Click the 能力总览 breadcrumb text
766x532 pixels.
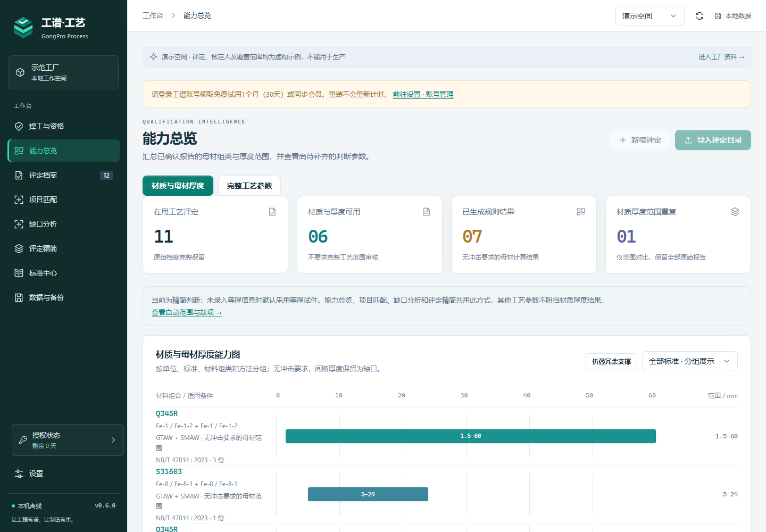(197, 15)
